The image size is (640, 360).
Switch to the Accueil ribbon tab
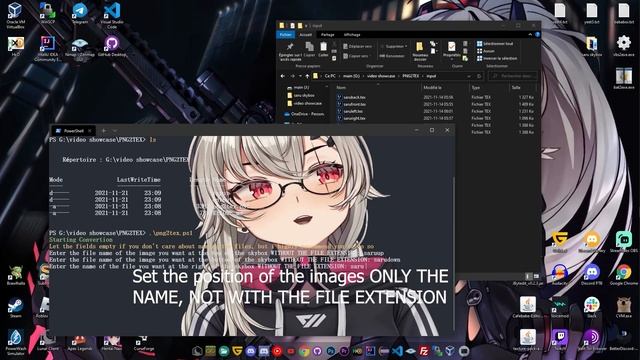(305, 35)
